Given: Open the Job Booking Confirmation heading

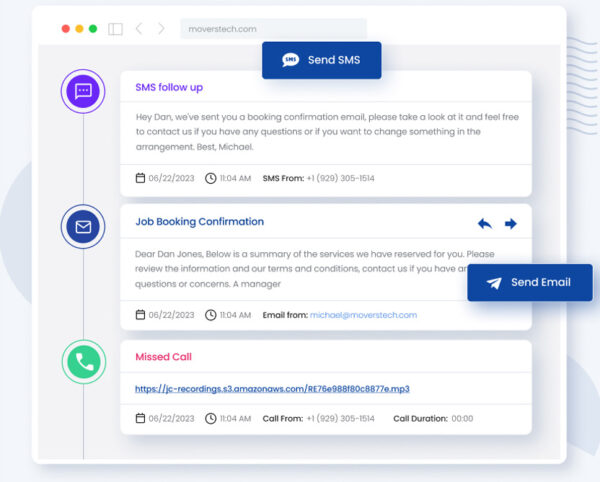Looking at the screenshot, I should (199, 222).
